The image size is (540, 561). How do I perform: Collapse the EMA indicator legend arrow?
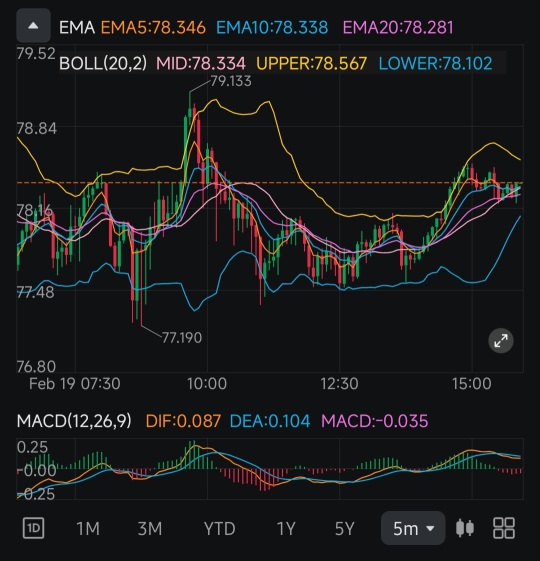click(x=33, y=26)
